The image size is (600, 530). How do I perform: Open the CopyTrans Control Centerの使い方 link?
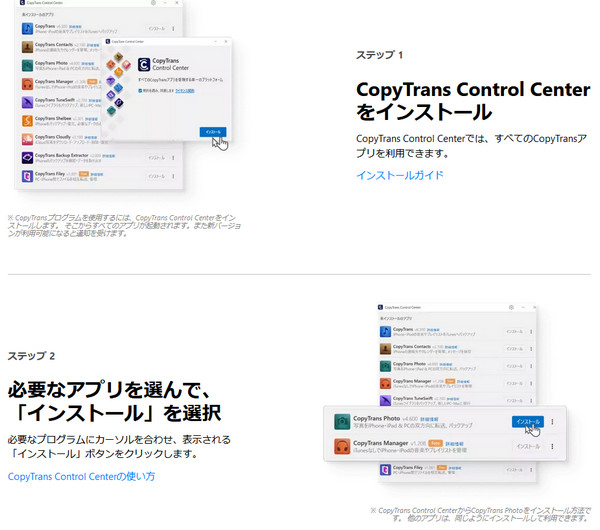[x=81, y=476]
